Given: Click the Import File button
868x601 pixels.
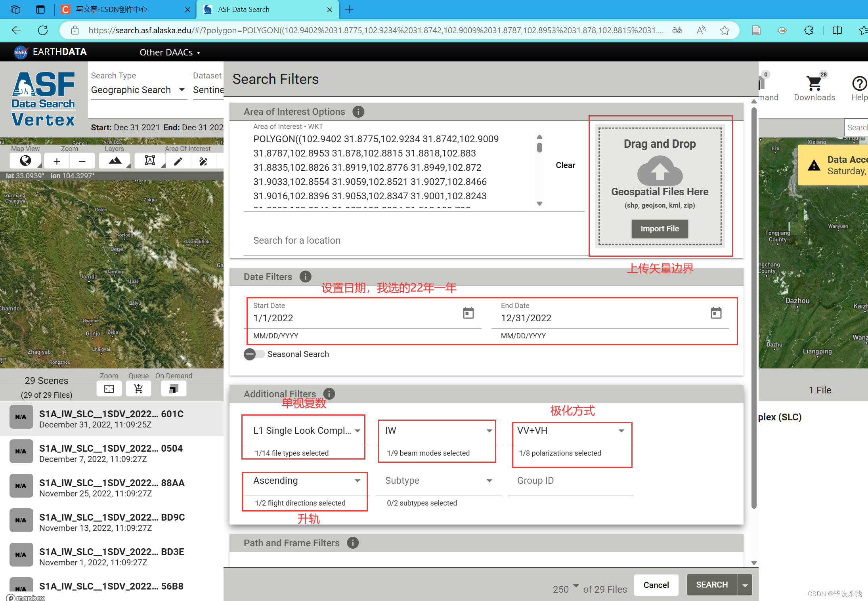Looking at the screenshot, I should 660,229.
